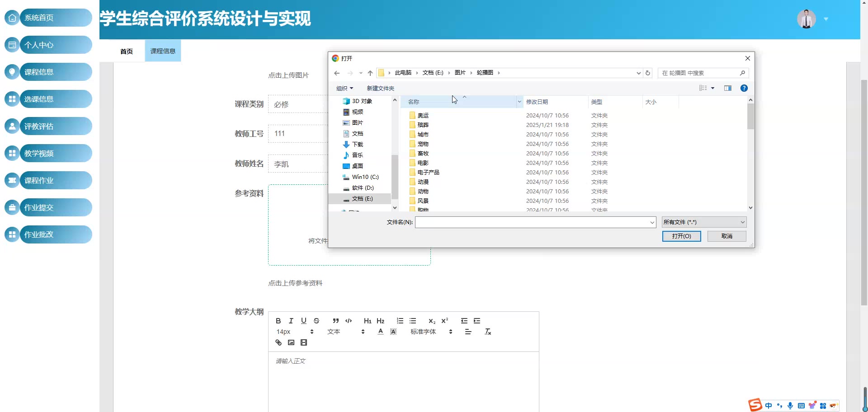The height and width of the screenshot is (412, 868).
Task: Open the text alignment options
Action: pyautogui.click(x=468, y=332)
